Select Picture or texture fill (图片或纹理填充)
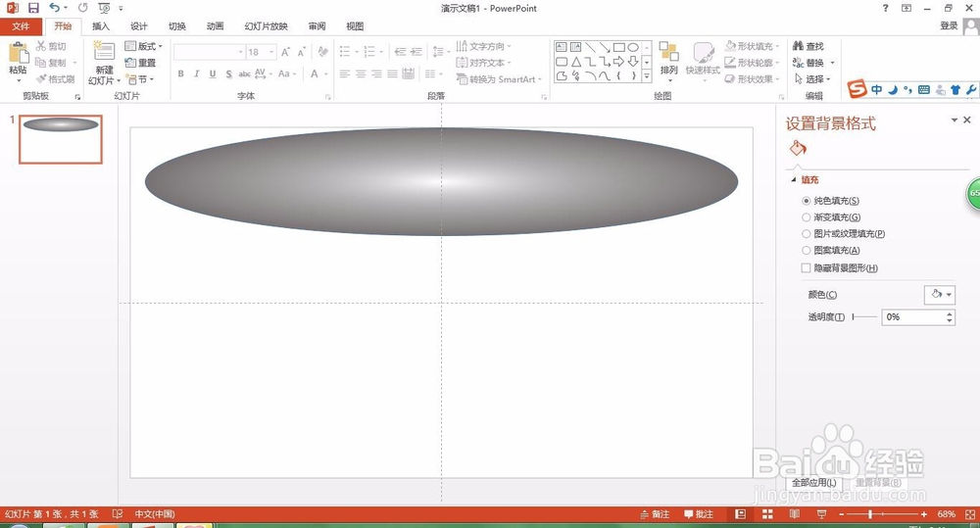This screenshot has width=980, height=528. coord(807,234)
